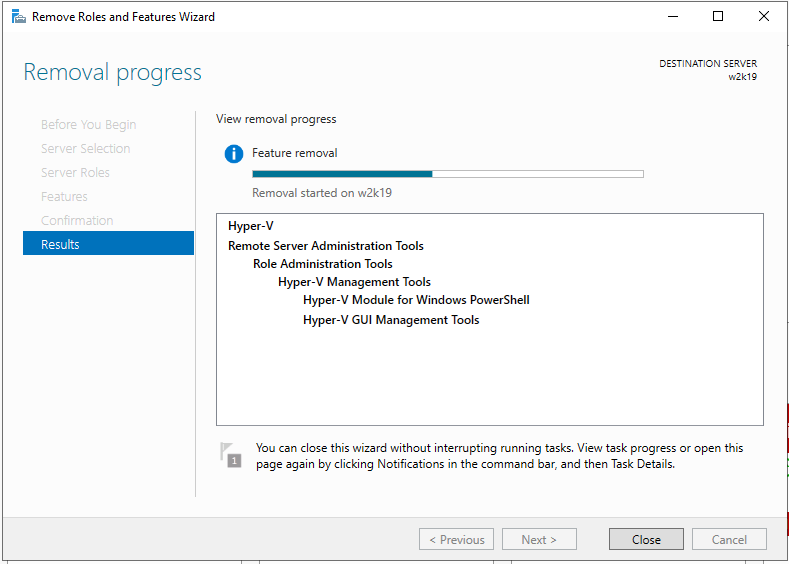This screenshot has width=789, height=564.
Task: Go to the Server Selection step
Action: [x=86, y=149]
